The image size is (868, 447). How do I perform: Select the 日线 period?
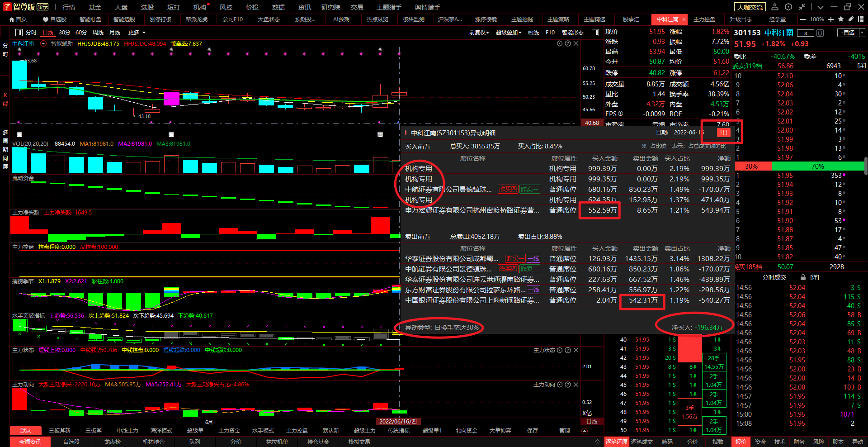point(48,33)
